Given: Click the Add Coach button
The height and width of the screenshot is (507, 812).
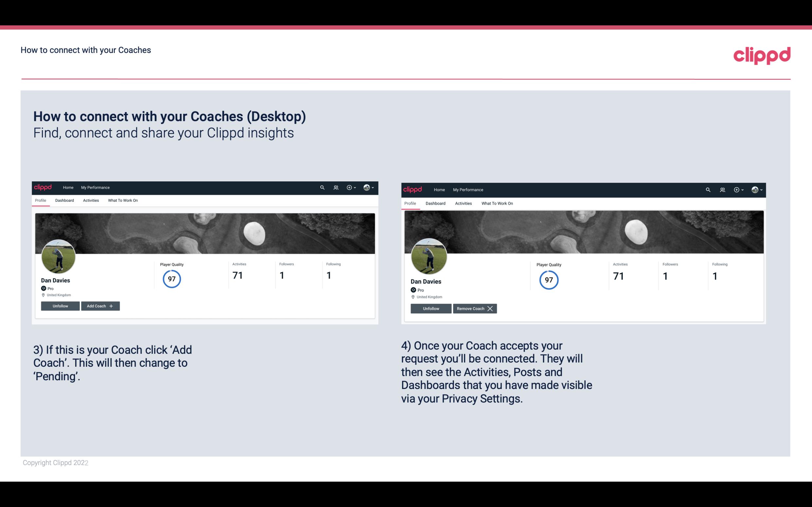Looking at the screenshot, I should [x=100, y=306].
